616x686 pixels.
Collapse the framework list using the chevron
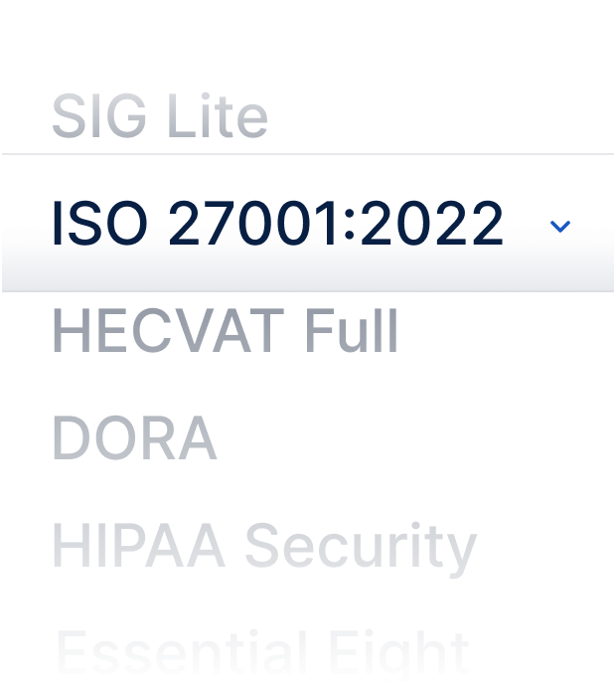coord(560,227)
